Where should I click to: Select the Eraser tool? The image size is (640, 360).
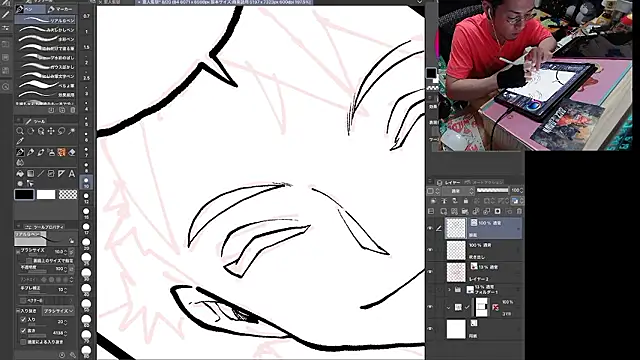pyautogui.click(x=72, y=152)
